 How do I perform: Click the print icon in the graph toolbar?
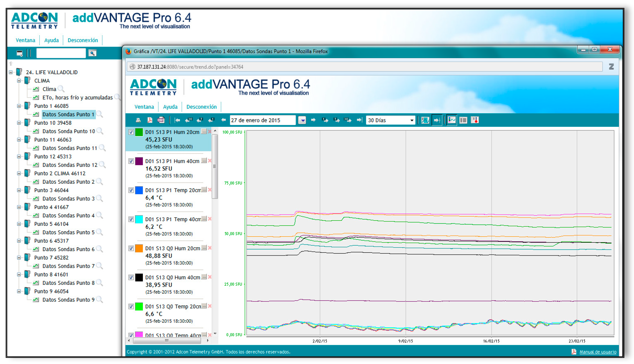point(138,120)
